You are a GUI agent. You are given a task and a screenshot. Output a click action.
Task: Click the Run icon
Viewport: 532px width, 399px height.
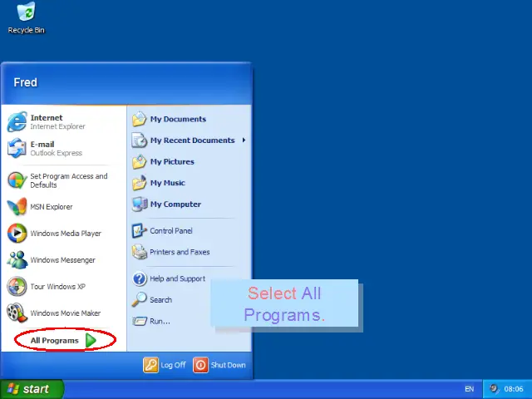tap(139, 321)
